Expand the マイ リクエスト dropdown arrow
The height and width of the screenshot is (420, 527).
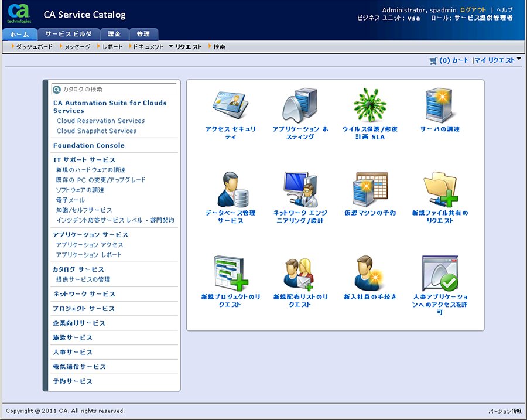coord(519,59)
